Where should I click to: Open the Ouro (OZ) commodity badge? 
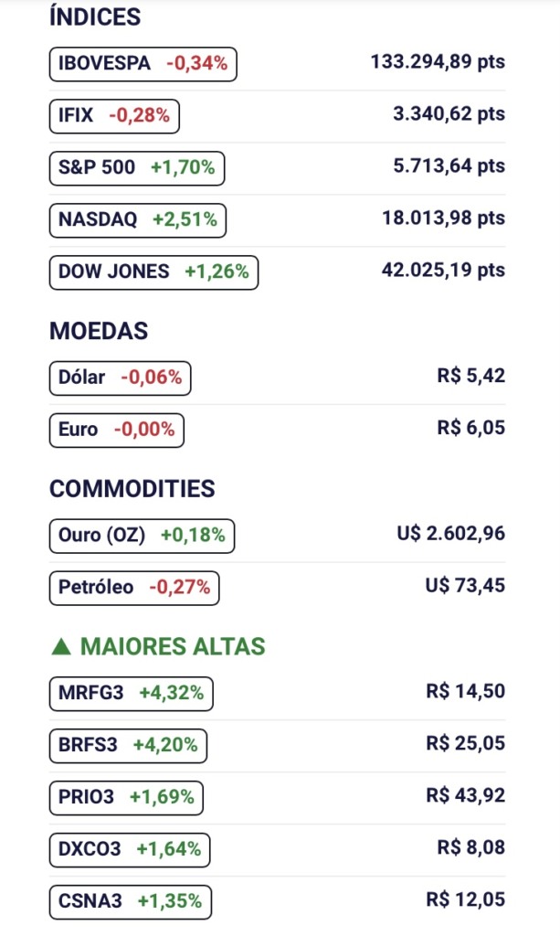point(142,536)
